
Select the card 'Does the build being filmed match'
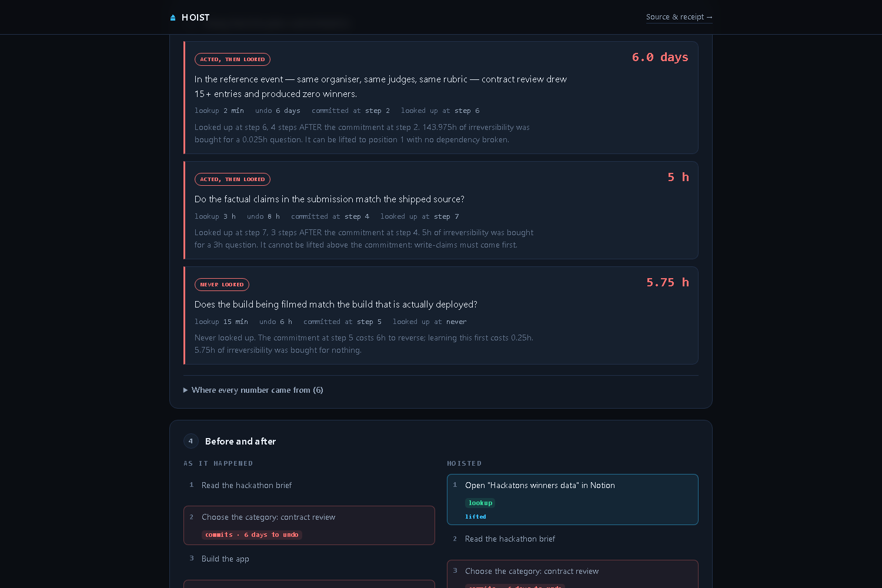click(441, 316)
